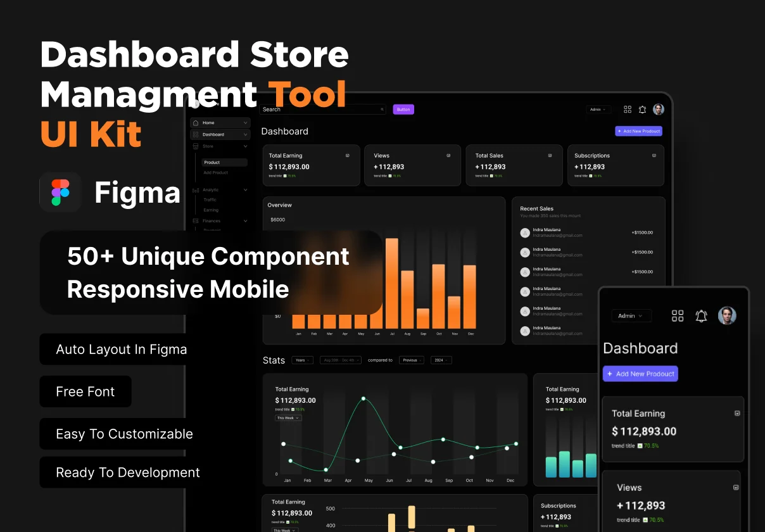
Task: Click the purple Button next to search
Action: 403,110
